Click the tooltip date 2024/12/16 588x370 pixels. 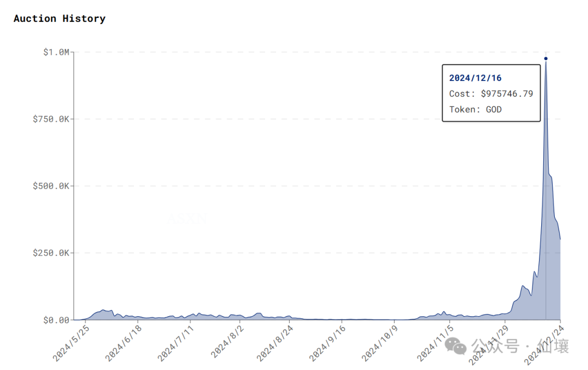tap(475, 78)
